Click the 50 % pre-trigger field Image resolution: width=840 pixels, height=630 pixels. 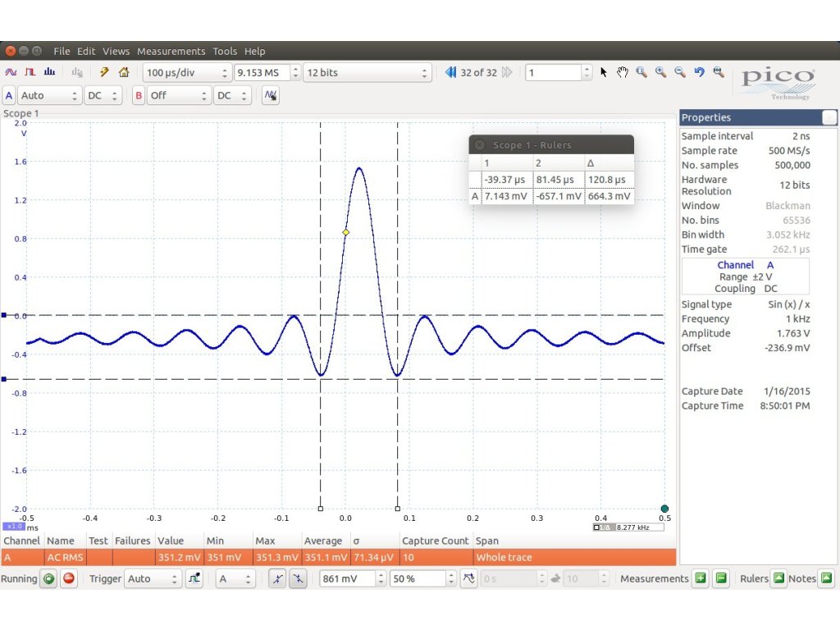pos(419,578)
